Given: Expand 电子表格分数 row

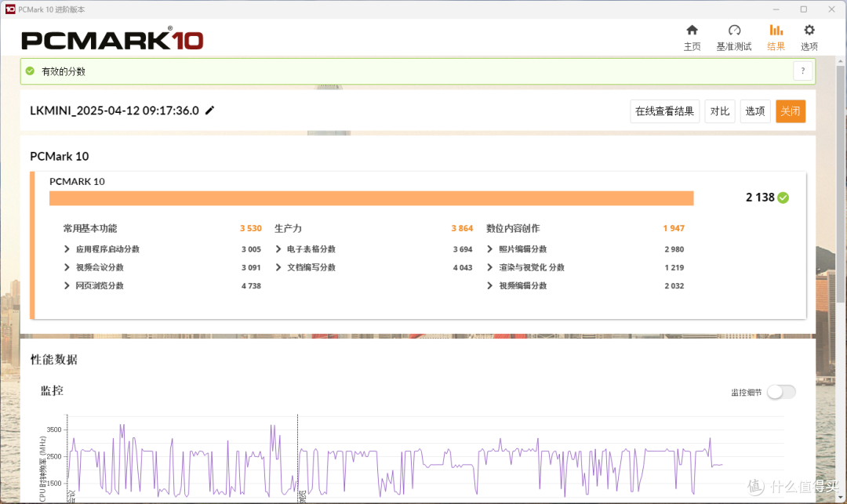Looking at the screenshot, I should click(x=278, y=248).
